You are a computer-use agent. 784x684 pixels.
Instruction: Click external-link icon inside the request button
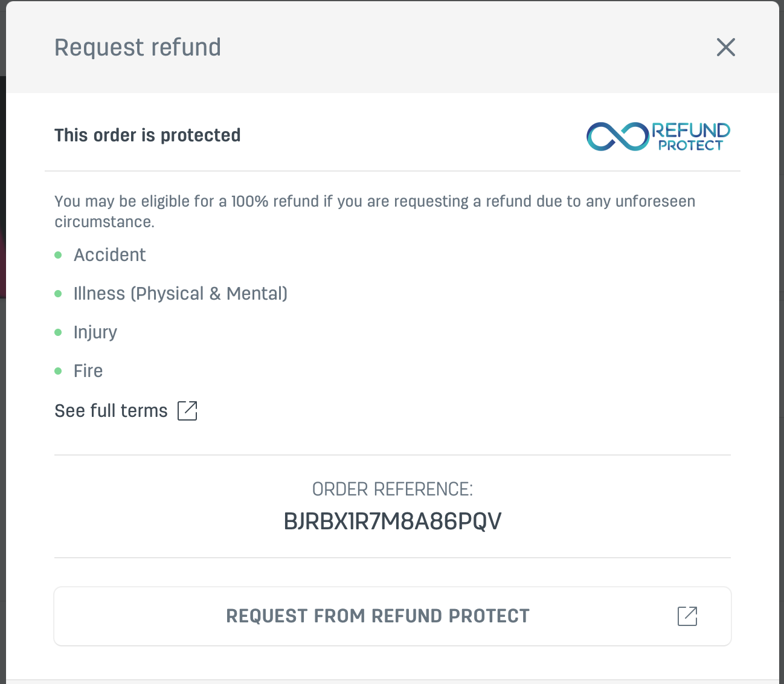tap(687, 616)
